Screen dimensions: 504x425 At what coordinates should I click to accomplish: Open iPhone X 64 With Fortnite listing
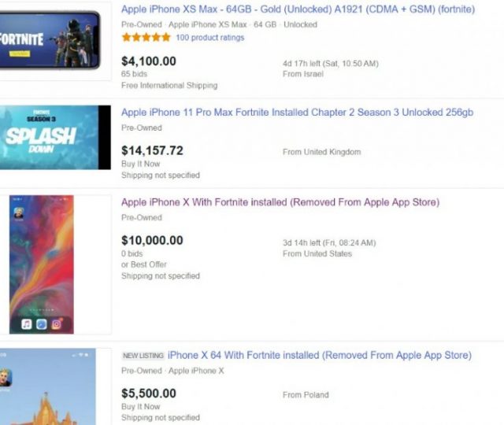[319, 356]
